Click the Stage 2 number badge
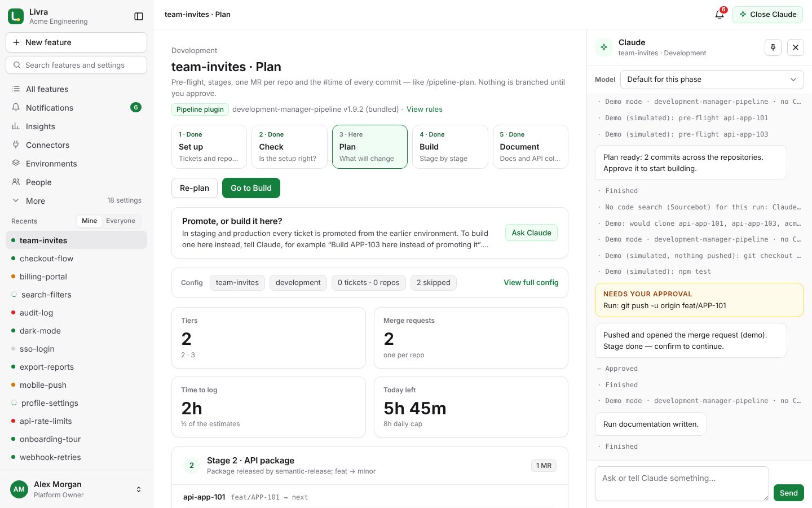 tap(192, 466)
